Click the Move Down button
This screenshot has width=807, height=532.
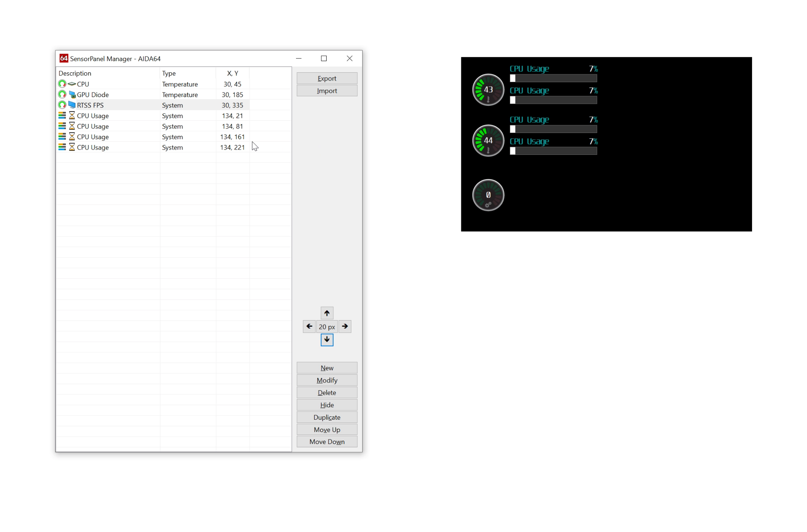pyautogui.click(x=327, y=442)
